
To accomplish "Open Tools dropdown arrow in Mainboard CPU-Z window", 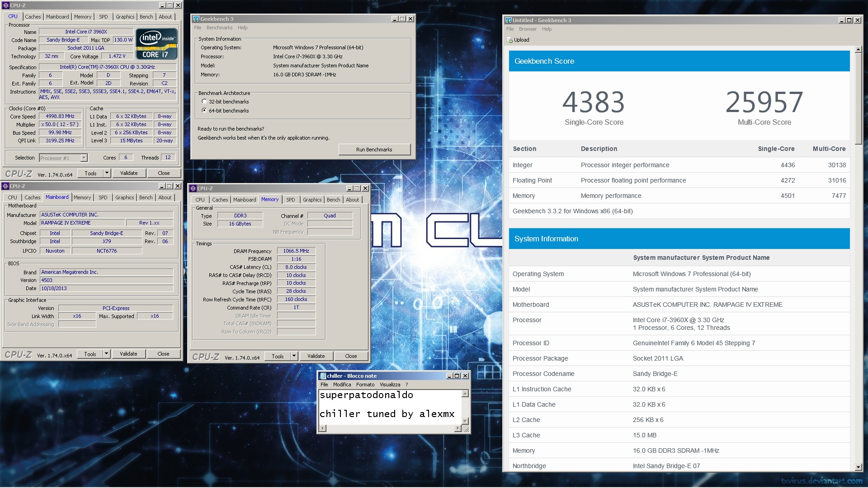I will [x=107, y=354].
